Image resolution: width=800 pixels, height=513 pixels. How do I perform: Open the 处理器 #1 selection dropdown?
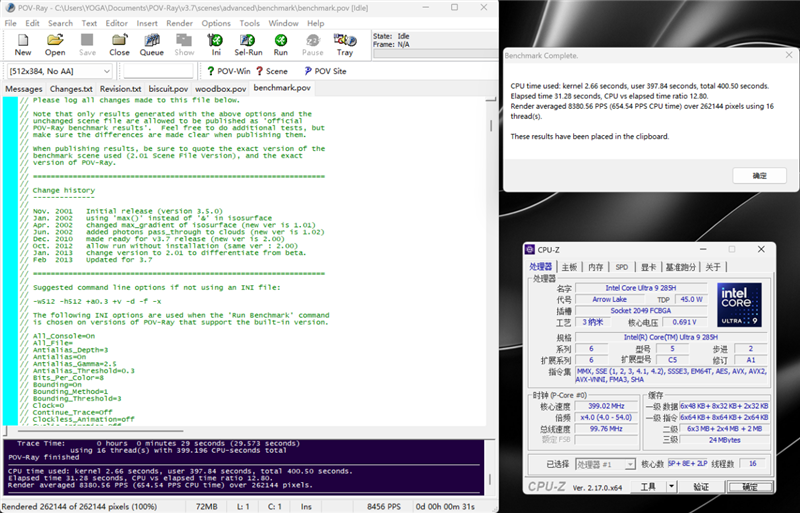[x=605, y=464]
